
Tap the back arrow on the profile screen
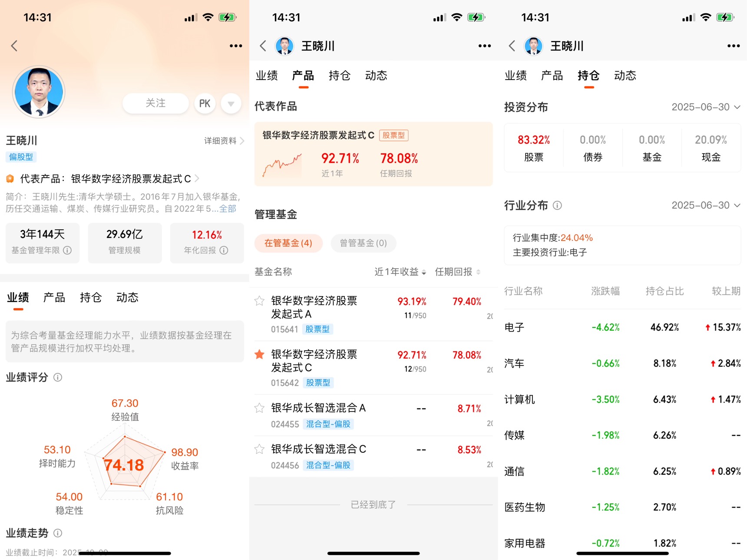[x=14, y=46]
